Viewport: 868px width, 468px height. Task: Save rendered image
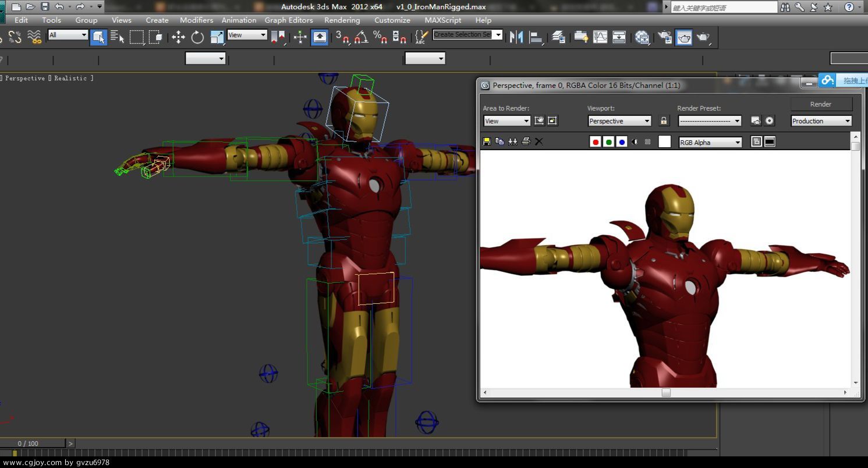point(487,141)
